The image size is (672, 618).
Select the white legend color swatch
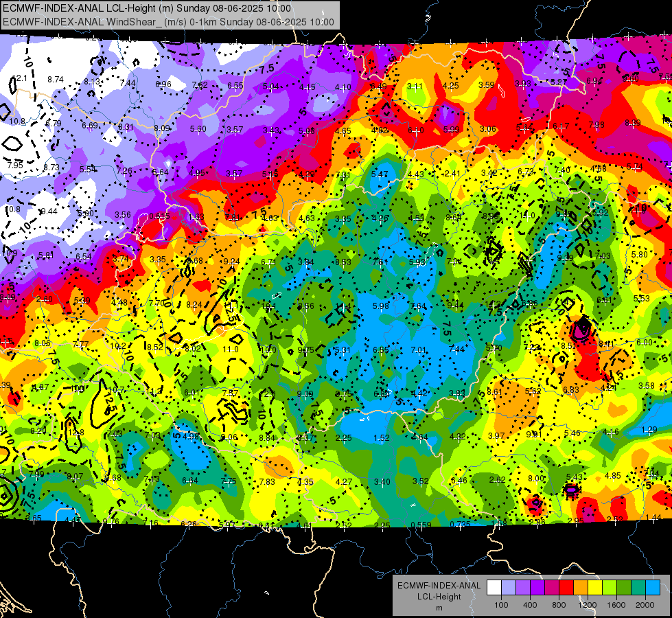coord(494,588)
